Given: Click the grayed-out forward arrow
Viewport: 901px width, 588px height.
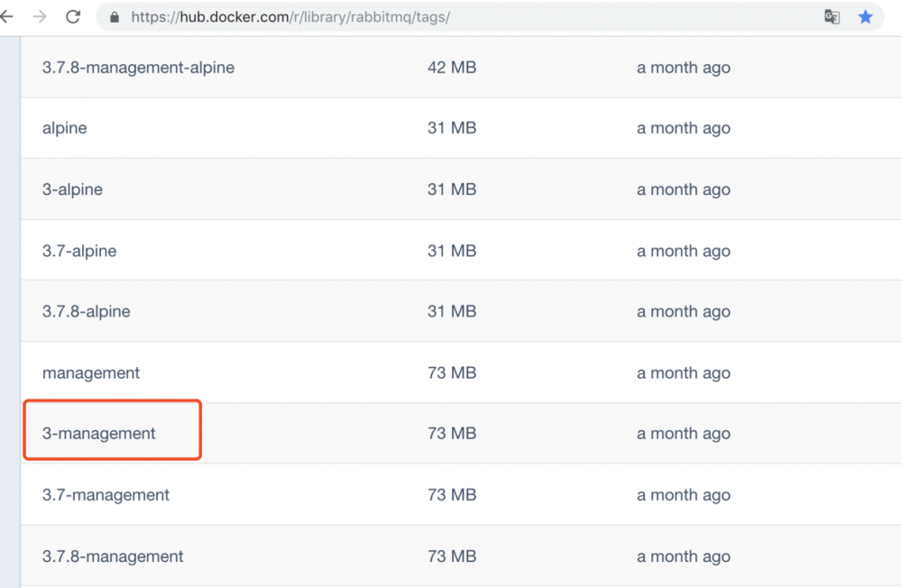Looking at the screenshot, I should click(x=41, y=16).
